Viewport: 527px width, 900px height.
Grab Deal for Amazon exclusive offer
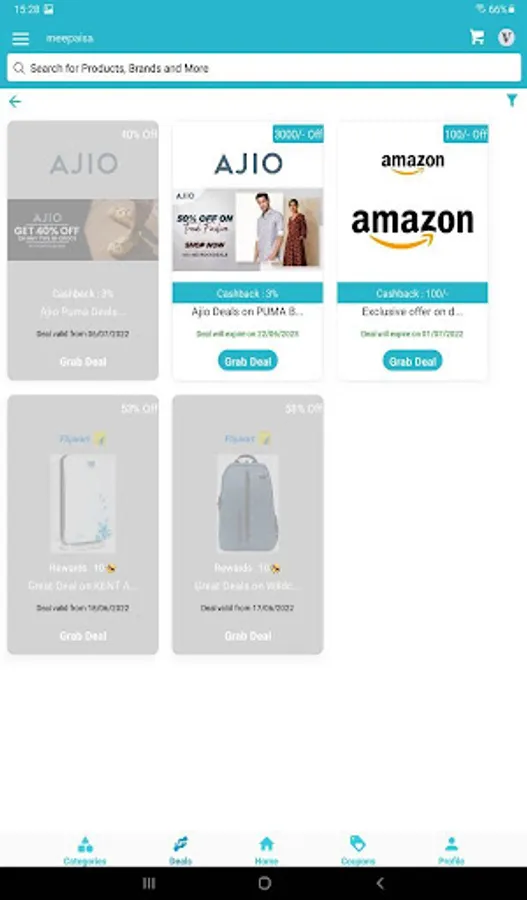tap(412, 361)
